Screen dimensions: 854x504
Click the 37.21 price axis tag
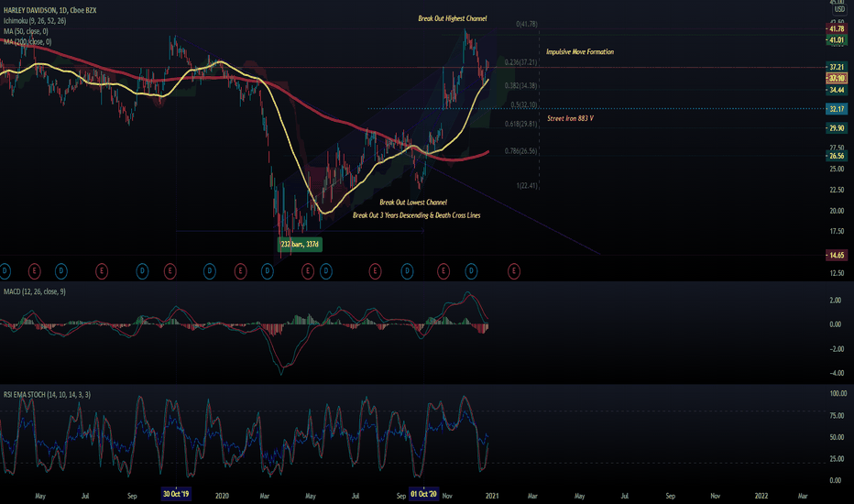coord(837,67)
